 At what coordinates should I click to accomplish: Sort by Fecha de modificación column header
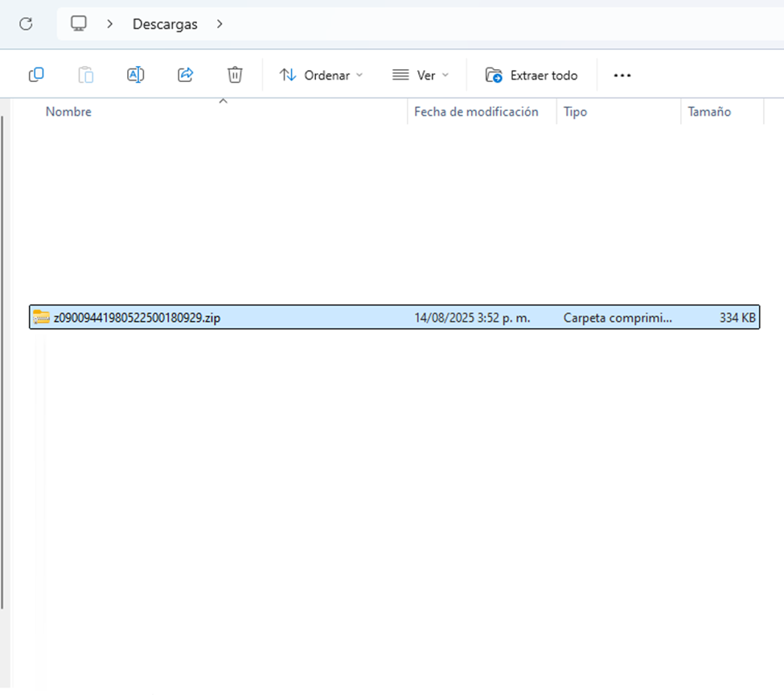476,112
